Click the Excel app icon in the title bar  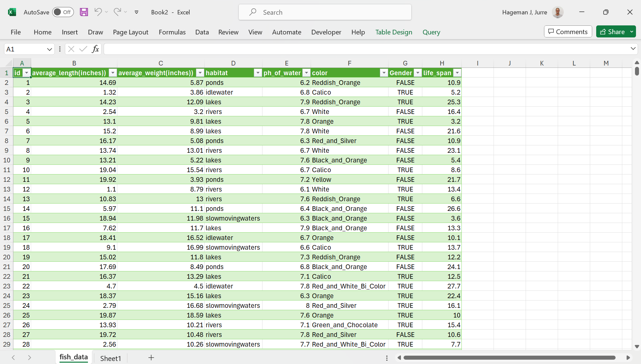point(12,12)
